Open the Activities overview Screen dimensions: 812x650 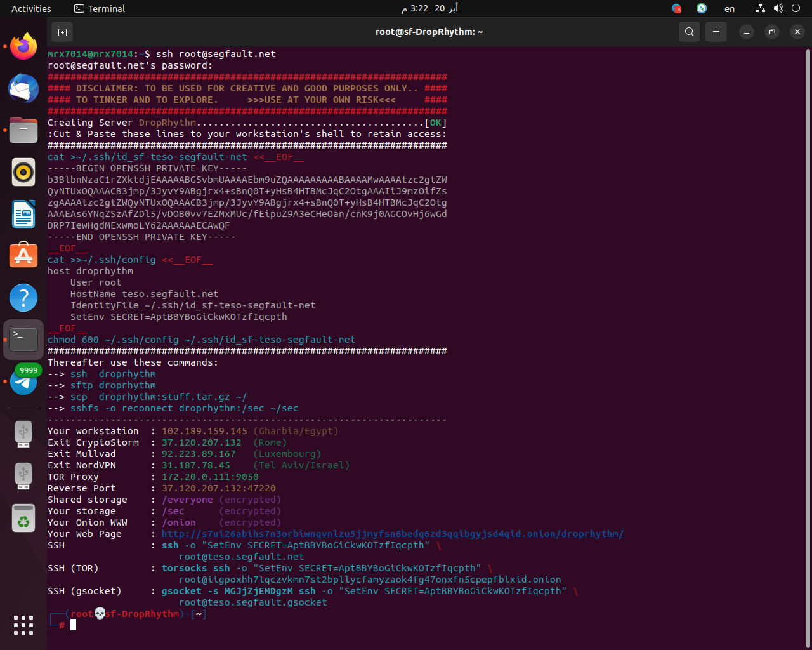(31, 8)
